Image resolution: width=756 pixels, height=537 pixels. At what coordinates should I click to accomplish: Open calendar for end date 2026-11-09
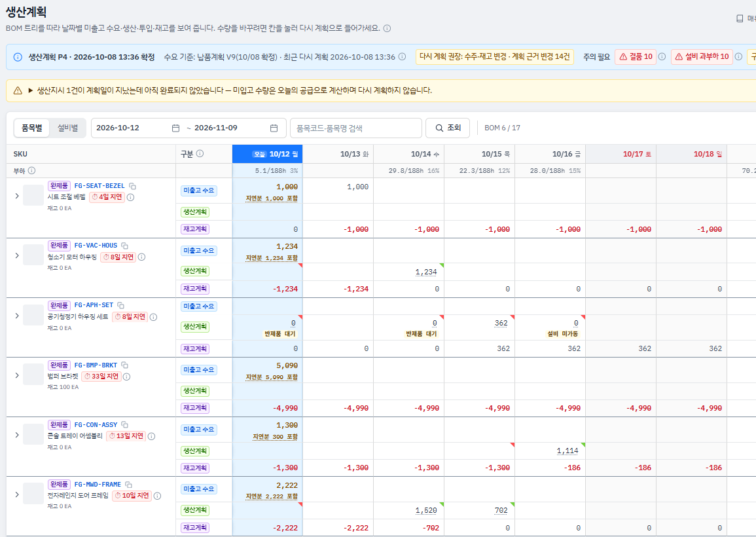click(x=274, y=128)
